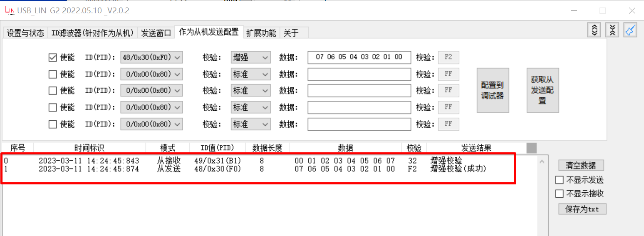Select log row timestamp 14:24:45:874
This screenshot has width=644, height=236.
tap(89, 169)
